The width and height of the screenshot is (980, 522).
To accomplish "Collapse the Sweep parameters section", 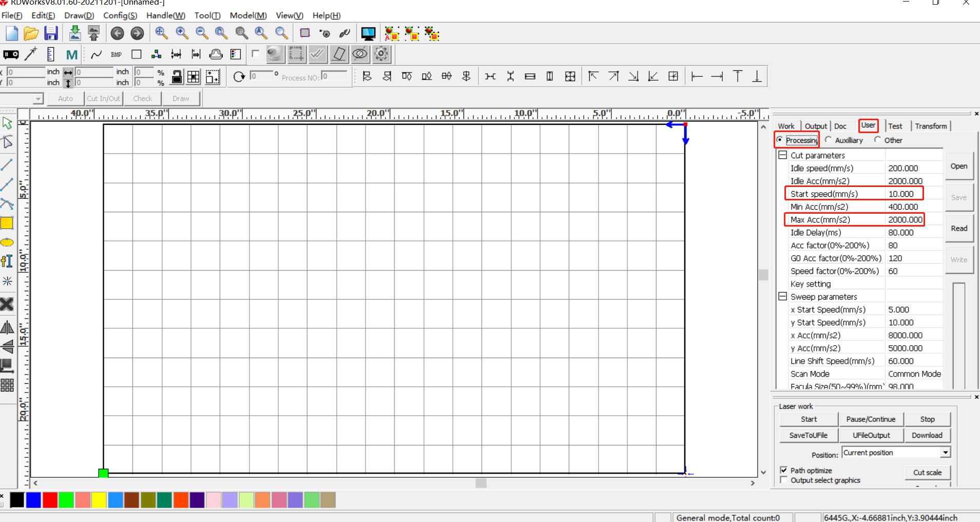I will coord(782,296).
